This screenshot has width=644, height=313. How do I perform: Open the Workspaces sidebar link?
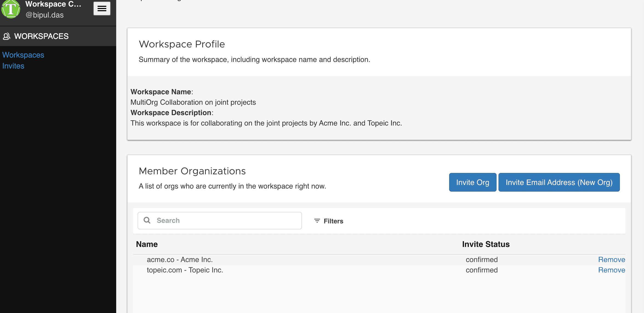click(x=23, y=55)
